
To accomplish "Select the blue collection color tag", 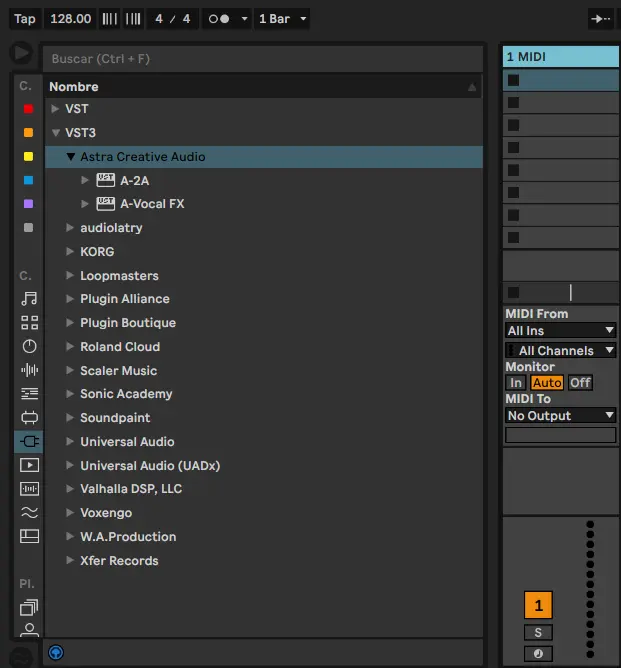I will pos(28,180).
